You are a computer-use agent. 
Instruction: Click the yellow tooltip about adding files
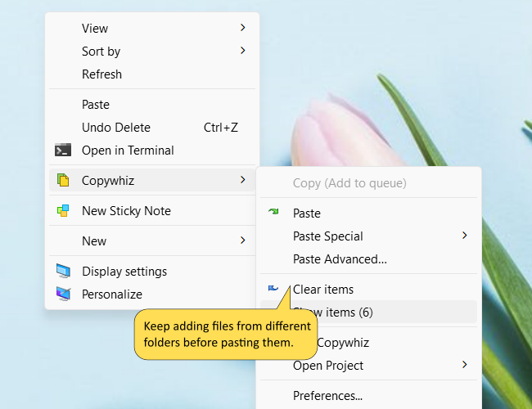[226, 334]
